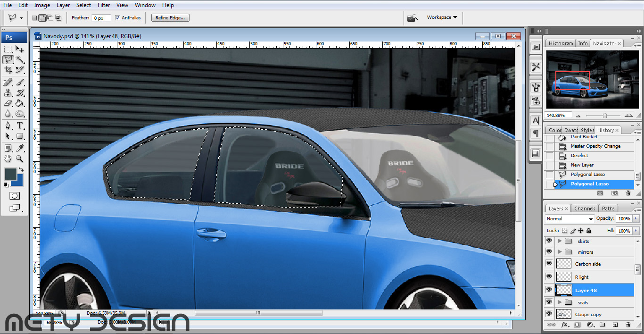Expand the seats layer group
The width and height of the screenshot is (644, 334).
[x=560, y=302]
